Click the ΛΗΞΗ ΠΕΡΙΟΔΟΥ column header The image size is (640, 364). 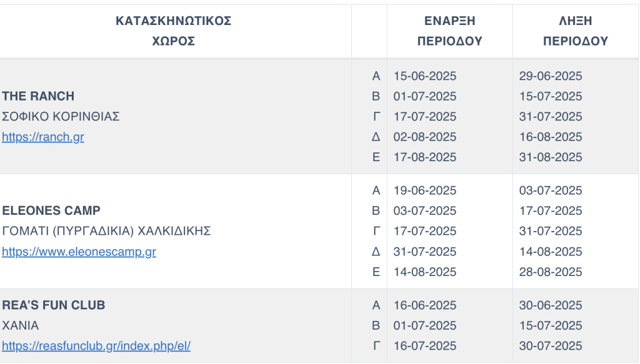575,31
